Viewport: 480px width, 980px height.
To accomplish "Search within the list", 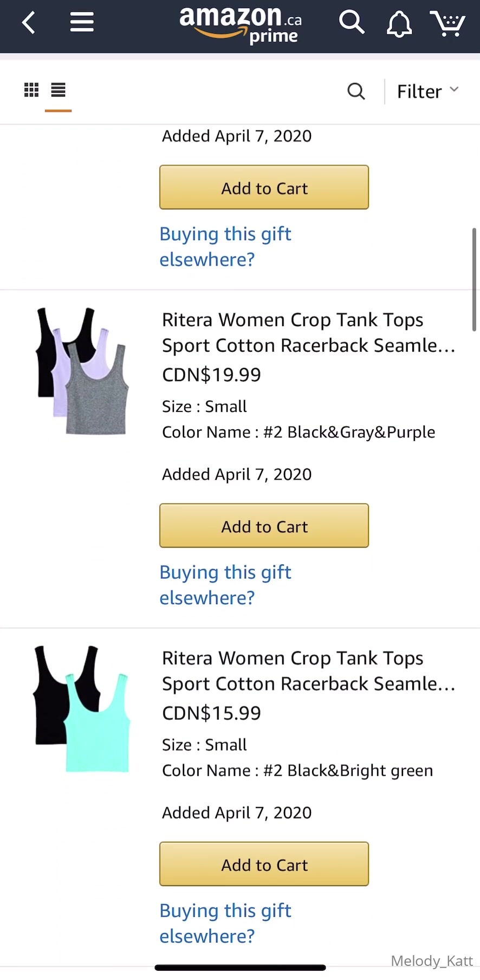I will click(356, 92).
